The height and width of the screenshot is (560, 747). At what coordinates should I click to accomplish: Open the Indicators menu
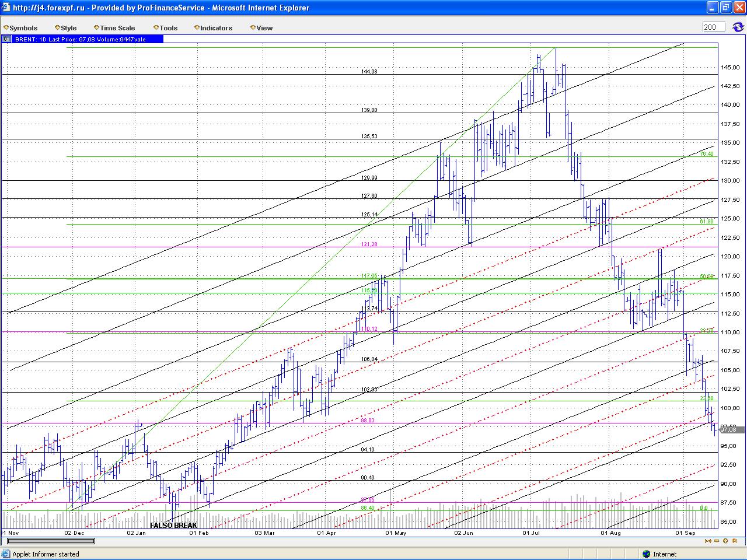(x=213, y=27)
